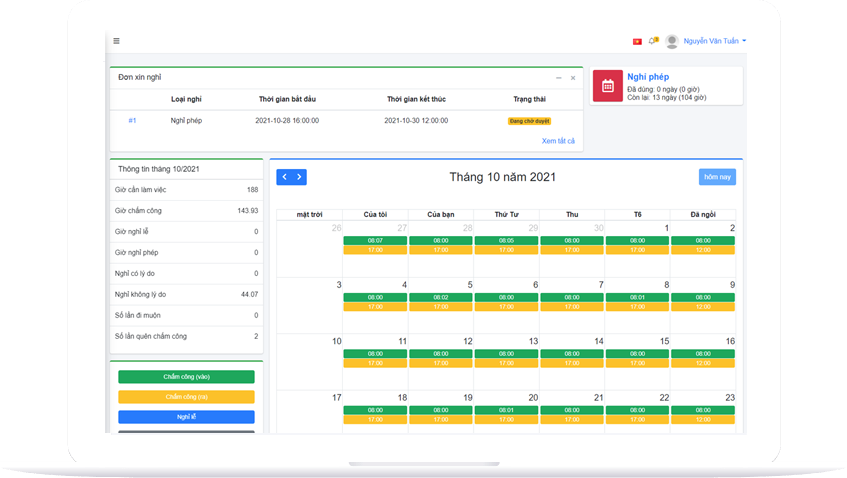The height and width of the screenshot is (478, 847).
Task: Click the Nghỉ phép card title
Action: pos(648,77)
